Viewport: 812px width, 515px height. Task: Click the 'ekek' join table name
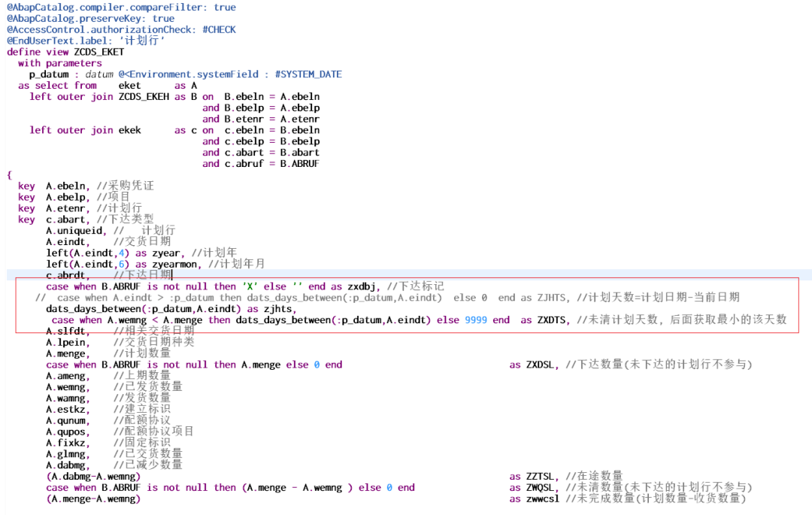[129, 130]
